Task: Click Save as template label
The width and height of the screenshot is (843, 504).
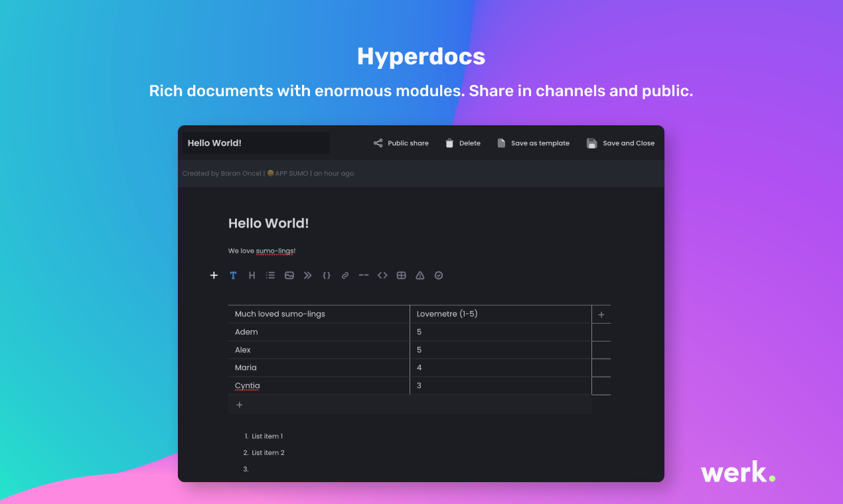Action: click(x=540, y=143)
